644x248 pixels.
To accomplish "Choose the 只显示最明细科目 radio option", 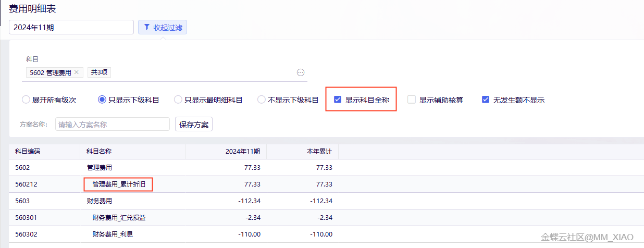I will tap(178, 100).
